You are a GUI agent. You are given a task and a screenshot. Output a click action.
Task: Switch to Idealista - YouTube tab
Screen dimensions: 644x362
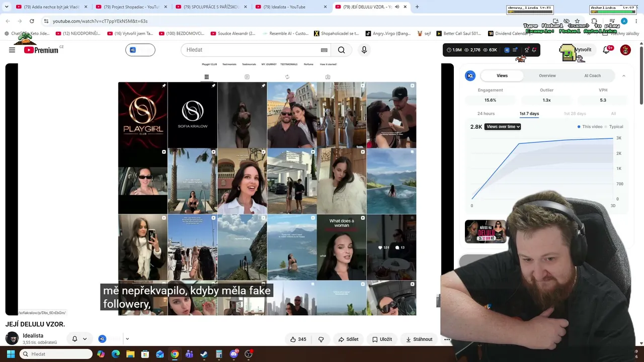(x=291, y=7)
